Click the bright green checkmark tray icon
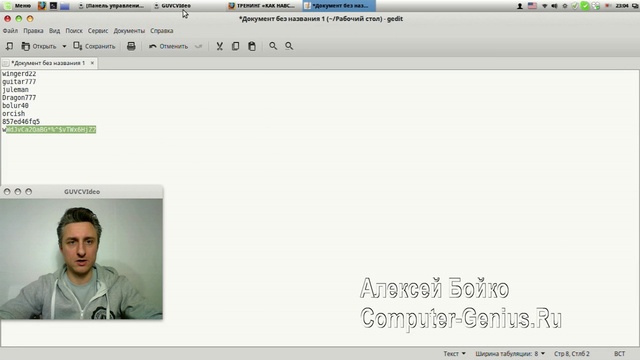 click(585, 6)
